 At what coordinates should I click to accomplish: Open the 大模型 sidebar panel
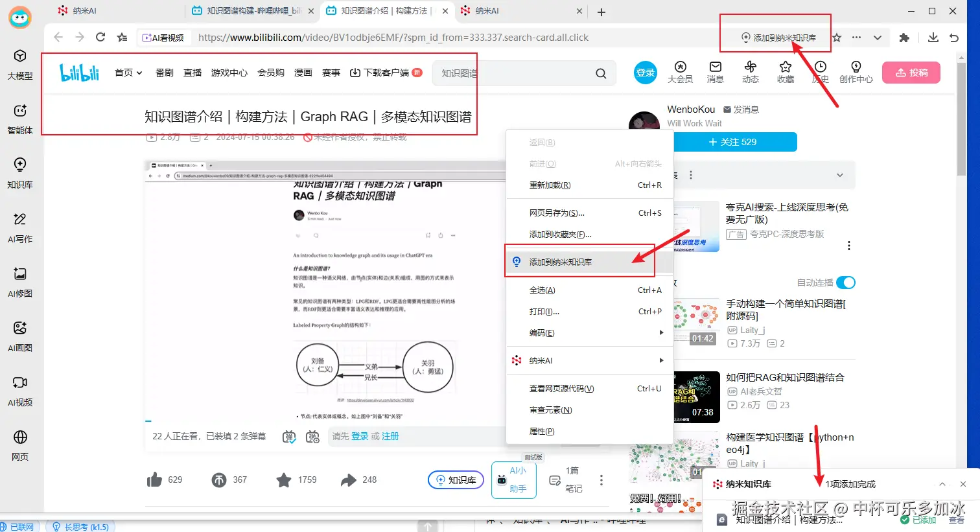pyautogui.click(x=20, y=65)
